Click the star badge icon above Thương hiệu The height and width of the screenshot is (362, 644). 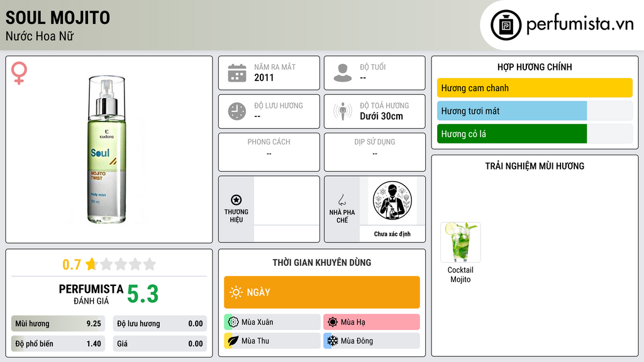(236, 200)
